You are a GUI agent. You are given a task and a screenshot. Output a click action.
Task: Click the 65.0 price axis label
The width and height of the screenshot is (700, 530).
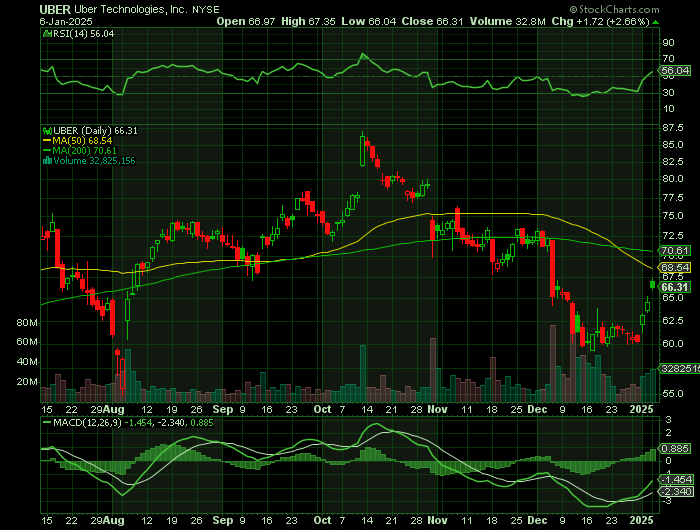[x=673, y=298]
